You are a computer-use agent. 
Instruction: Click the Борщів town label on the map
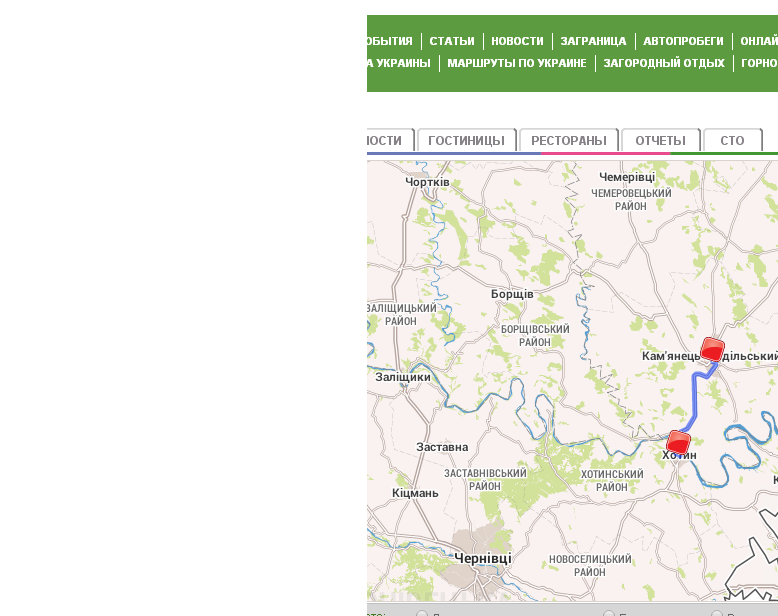coord(512,294)
